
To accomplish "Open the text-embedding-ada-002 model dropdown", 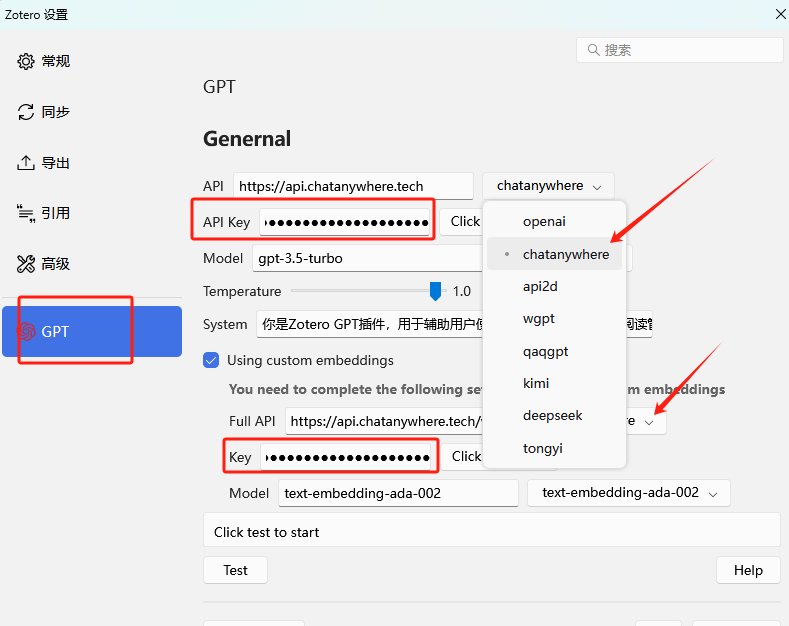I will [628, 493].
